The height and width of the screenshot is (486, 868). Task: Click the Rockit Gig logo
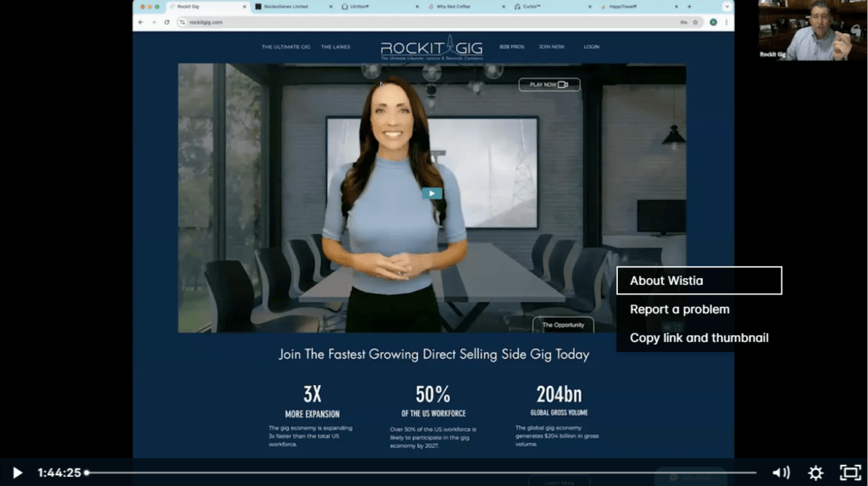coord(431,48)
